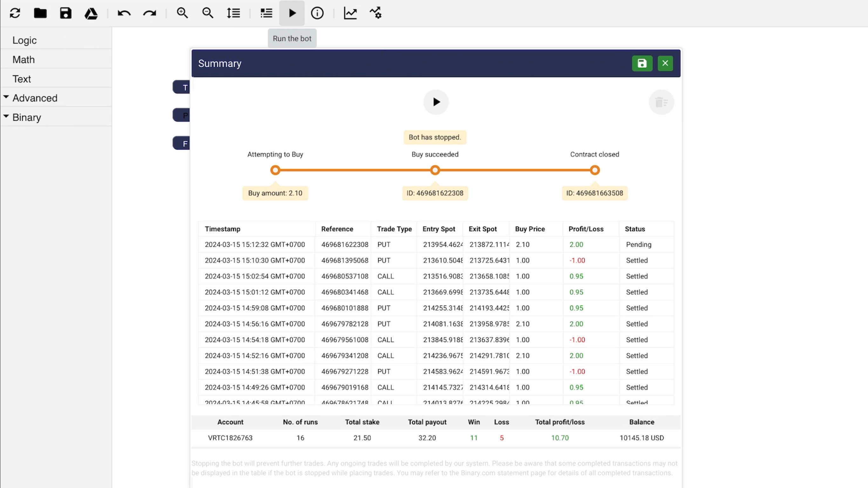Viewport: 868px width, 488px height.
Task: Run the bot with the play button
Action: point(291,13)
